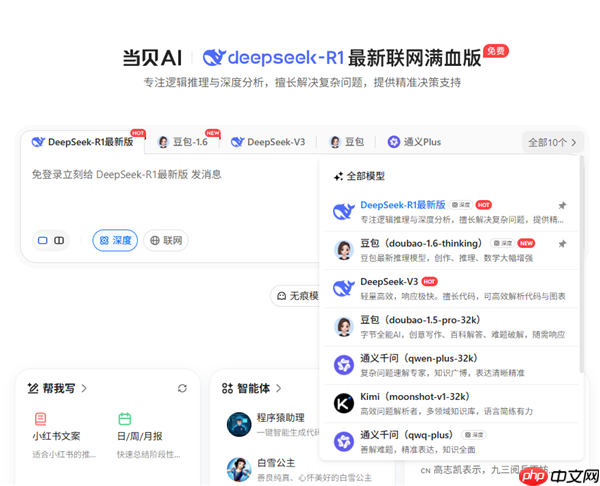The width and height of the screenshot is (600, 486).
Task: Click the 白雪公主 avatar thumbnail
Action: tap(239, 470)
